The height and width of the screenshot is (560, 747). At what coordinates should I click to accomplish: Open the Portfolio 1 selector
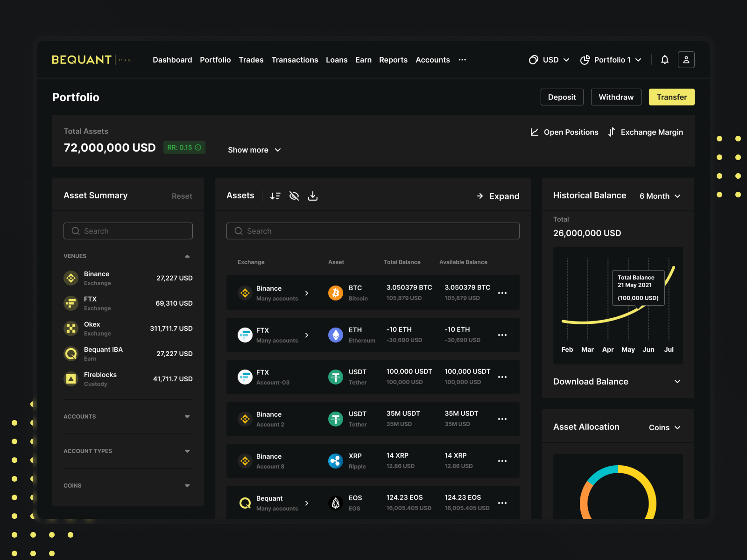pos(611,60)
